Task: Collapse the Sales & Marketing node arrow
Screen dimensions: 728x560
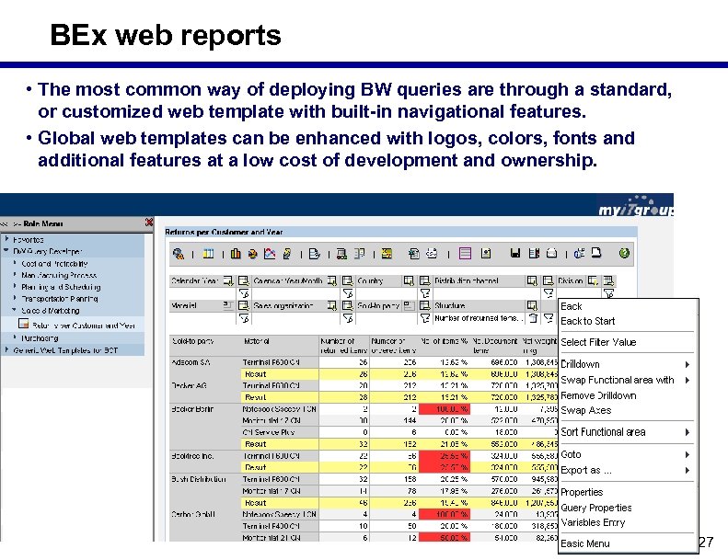Action: (x=15, y=310)
